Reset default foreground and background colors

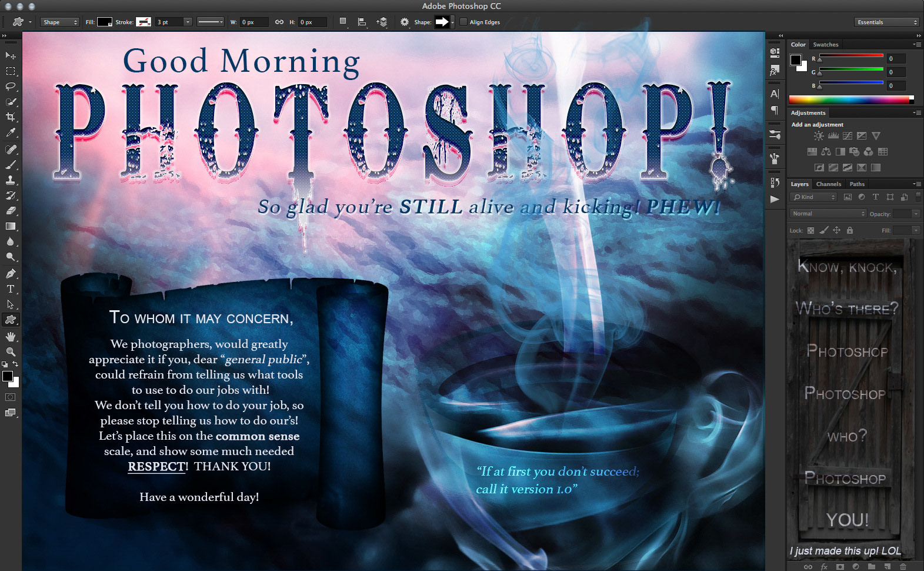[5, 364]
